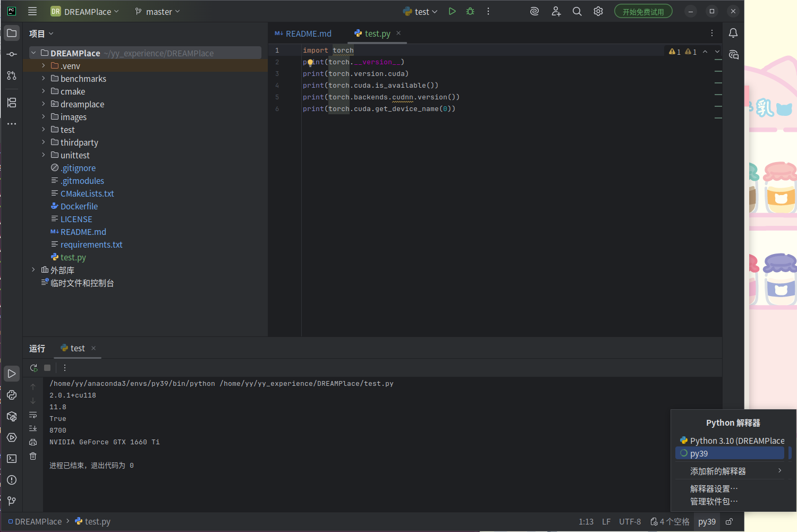The height and width of the screenshot is (532, 797).
Task: Open the Terminal tool window
Action: 12,459
